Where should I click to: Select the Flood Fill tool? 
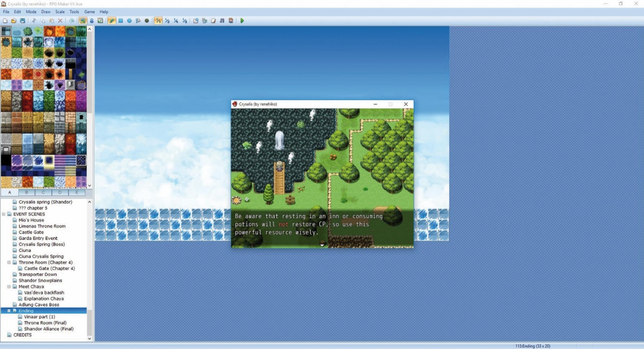click(138, 20)
